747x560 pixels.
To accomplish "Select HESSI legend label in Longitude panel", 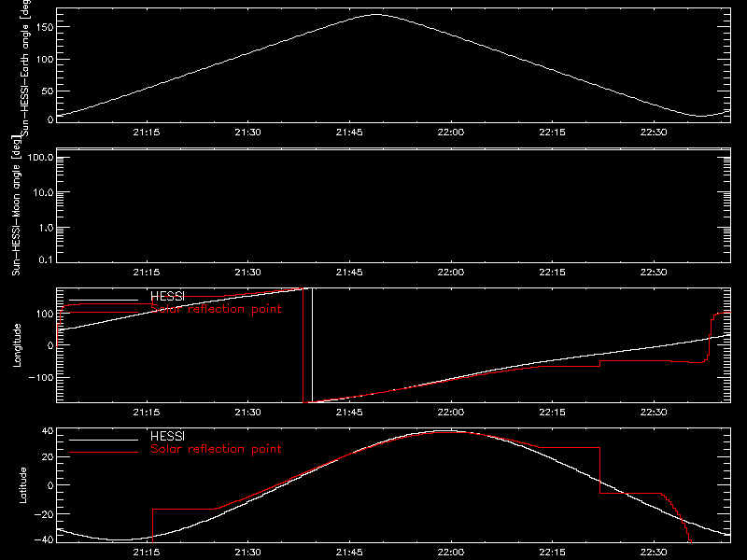I will coord(167,297).
